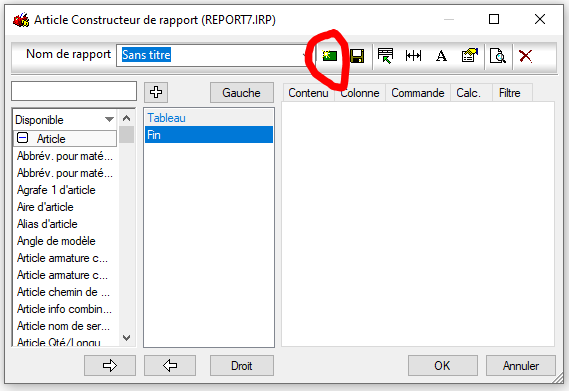Collapse the Article tree node
Image resolution: width=569 pixels, height=391 pixels.
(x=22, y=138)
